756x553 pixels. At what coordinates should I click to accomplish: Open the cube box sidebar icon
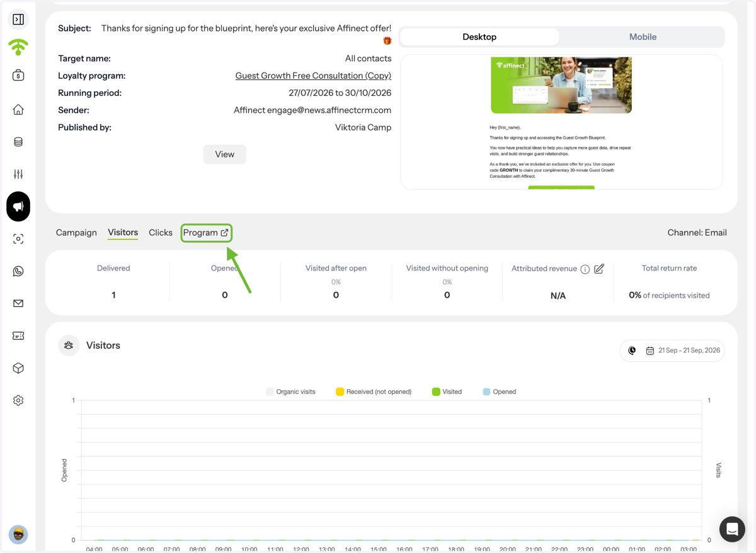[18, 368]
